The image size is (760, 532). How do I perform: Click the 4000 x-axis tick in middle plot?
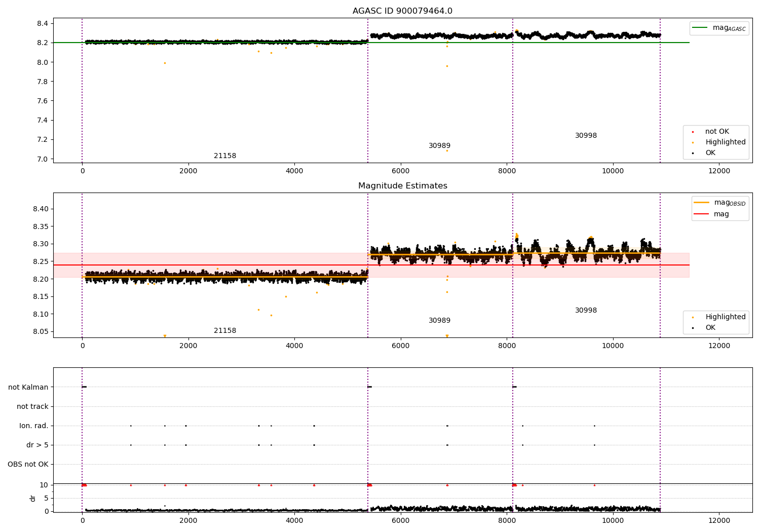point(294,346)
